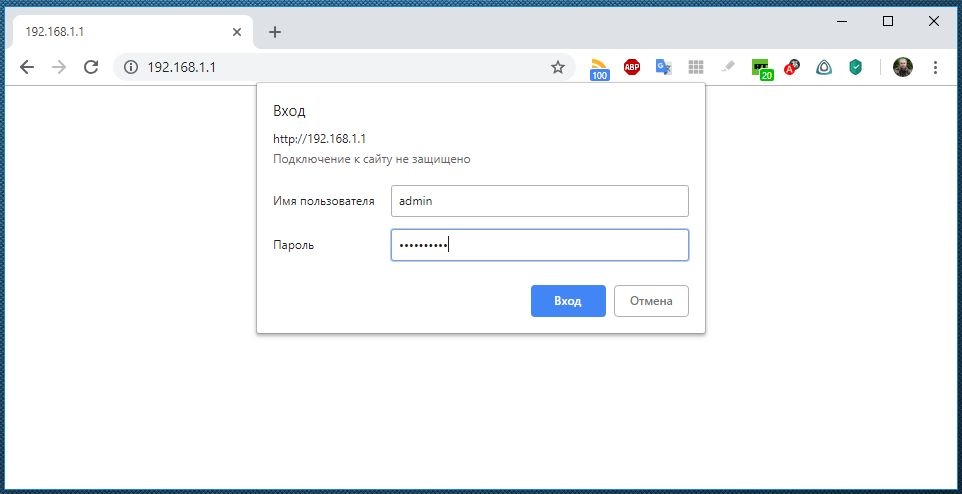
Task: Open the green RT extension with 20 badge
Action: 762,68
